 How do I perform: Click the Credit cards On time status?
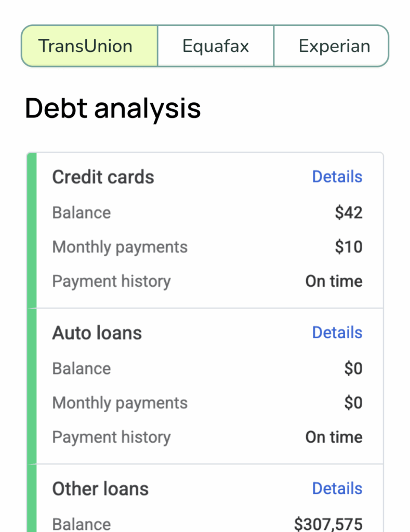(x=334, y=281)
